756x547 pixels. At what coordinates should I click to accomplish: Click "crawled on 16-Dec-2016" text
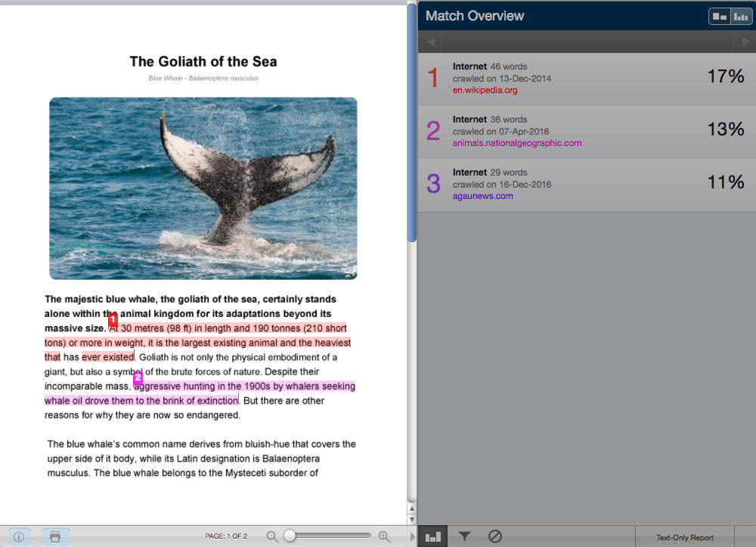click(502, 185)
